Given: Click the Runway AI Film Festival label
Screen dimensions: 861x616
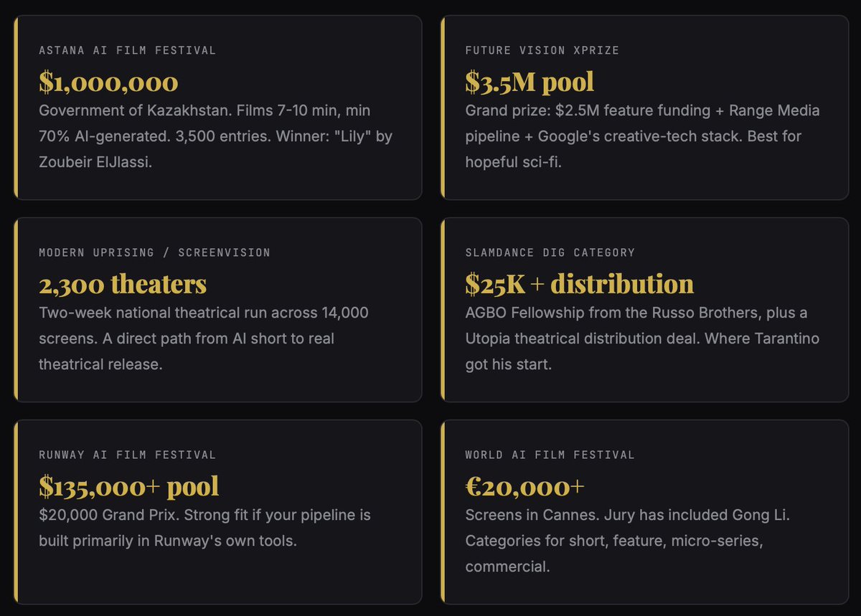Looking at the screenshot, I should coord(127,455).
